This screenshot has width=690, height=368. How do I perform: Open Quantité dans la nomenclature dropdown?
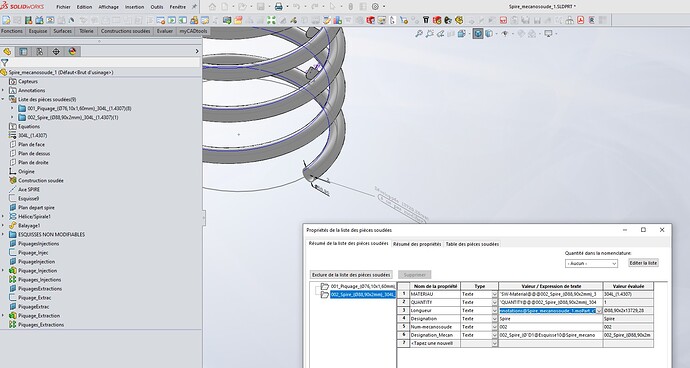(x=591, y=263)
